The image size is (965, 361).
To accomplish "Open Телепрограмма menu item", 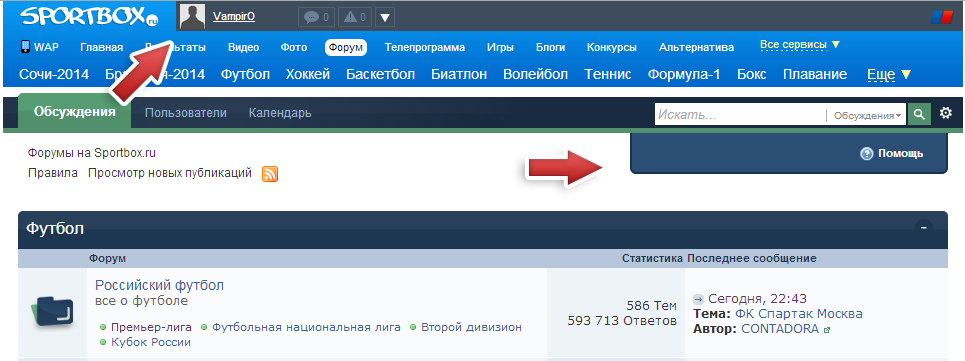I will pos(425,47).
